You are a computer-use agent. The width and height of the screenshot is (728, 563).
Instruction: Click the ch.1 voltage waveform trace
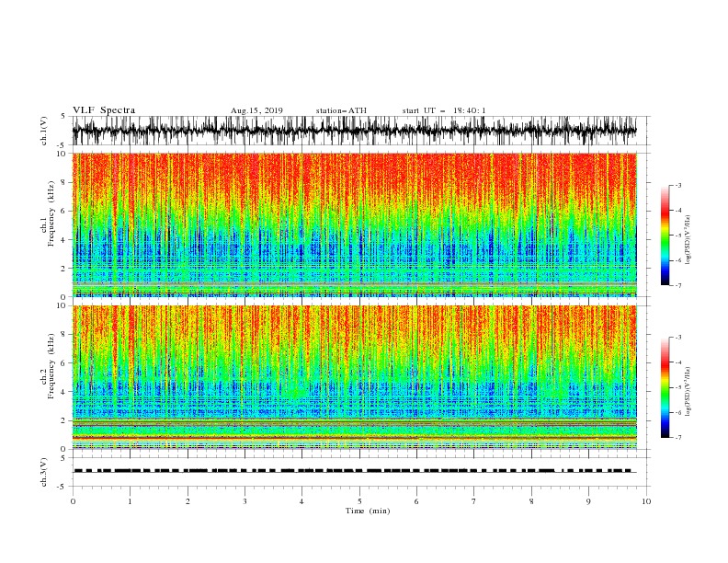354,131
